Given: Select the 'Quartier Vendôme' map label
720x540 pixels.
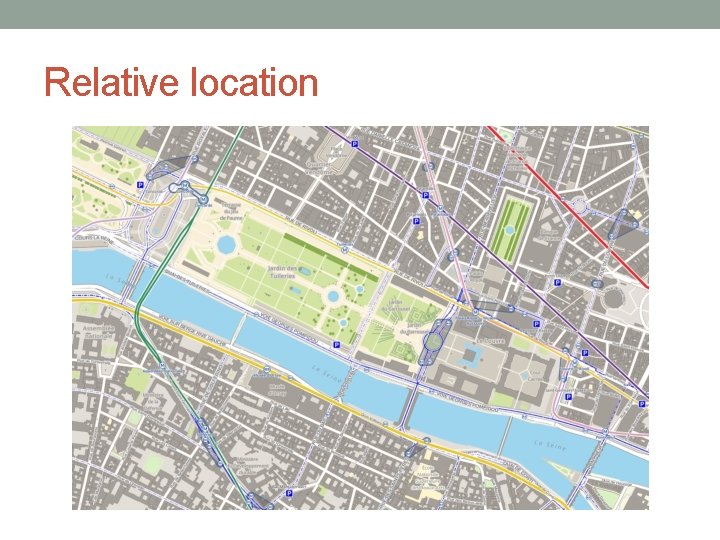Looking at the screenshot, I should 320,168.
